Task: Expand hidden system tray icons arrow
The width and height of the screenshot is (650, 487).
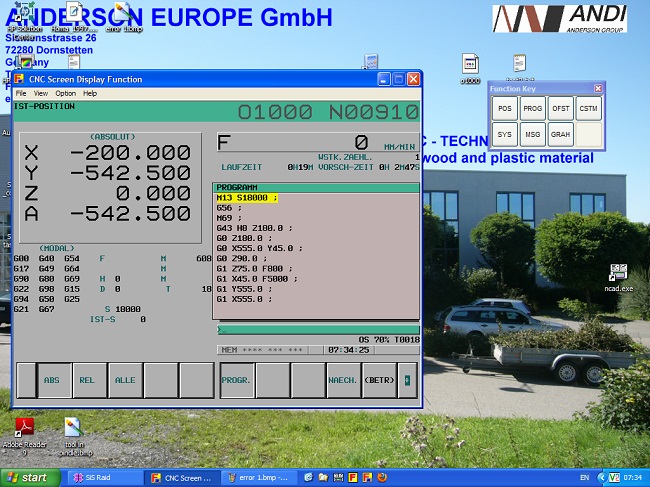Action: pos(601,477)
